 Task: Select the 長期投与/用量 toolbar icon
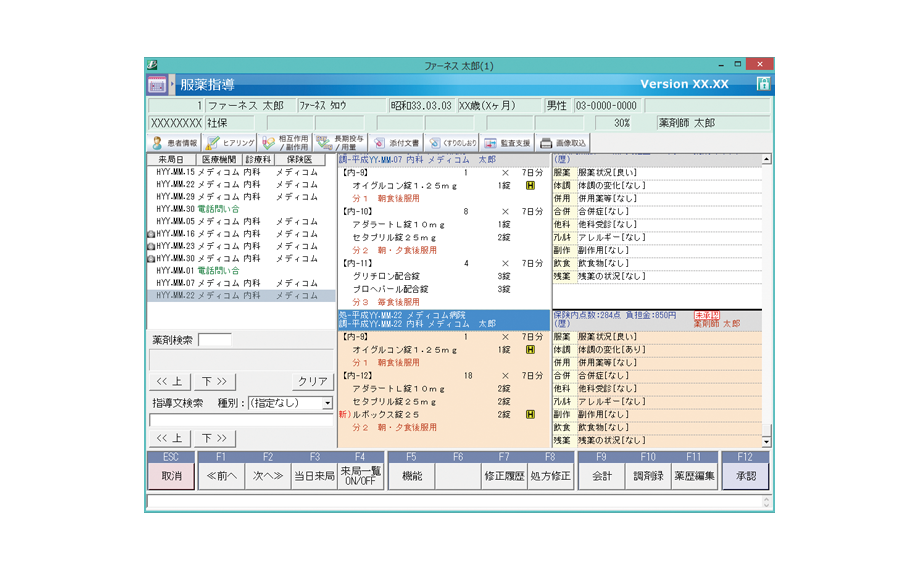339,143
